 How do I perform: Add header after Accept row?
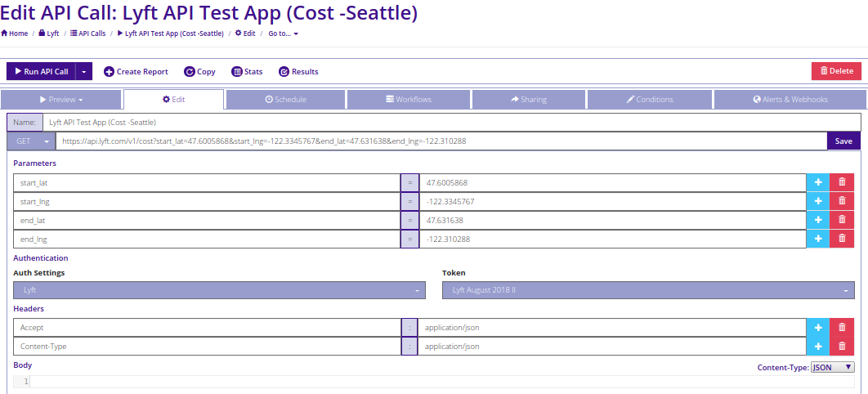tap(817, 328)
